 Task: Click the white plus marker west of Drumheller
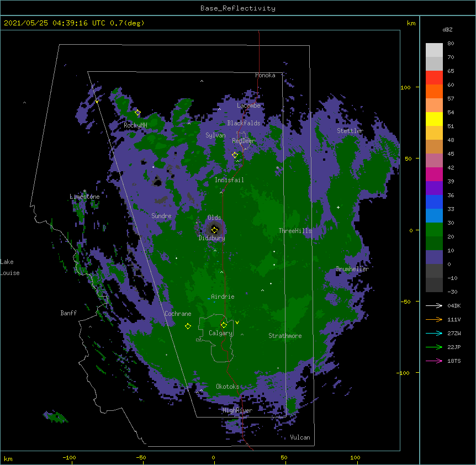(x=338, y=207)
